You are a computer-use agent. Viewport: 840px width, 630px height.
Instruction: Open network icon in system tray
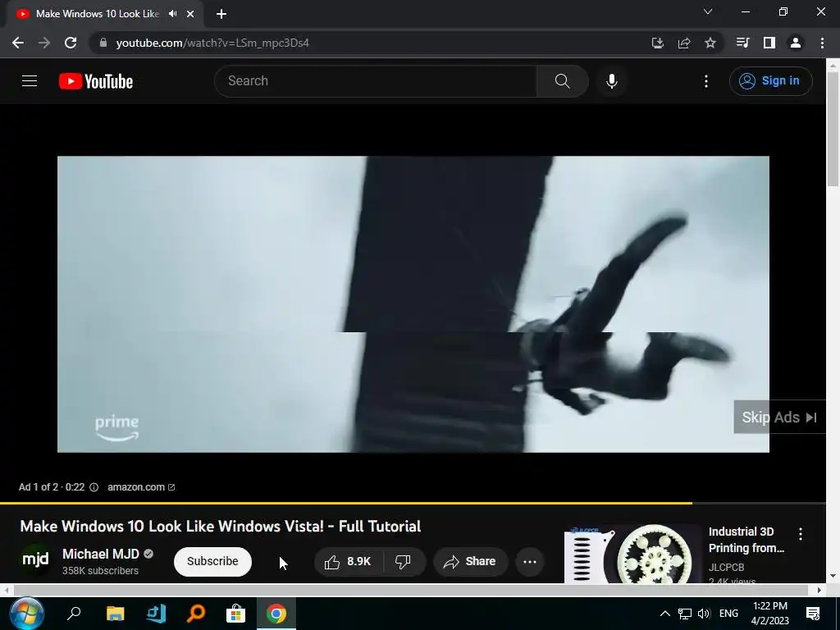(685, 614)
